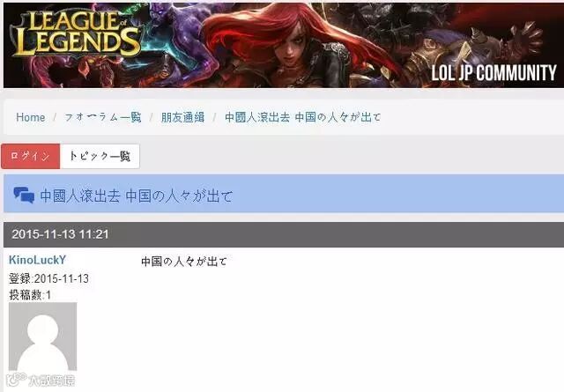Open the Home breadcrumb link
Viewport: 564px width, 392px height.
(31, 117)
